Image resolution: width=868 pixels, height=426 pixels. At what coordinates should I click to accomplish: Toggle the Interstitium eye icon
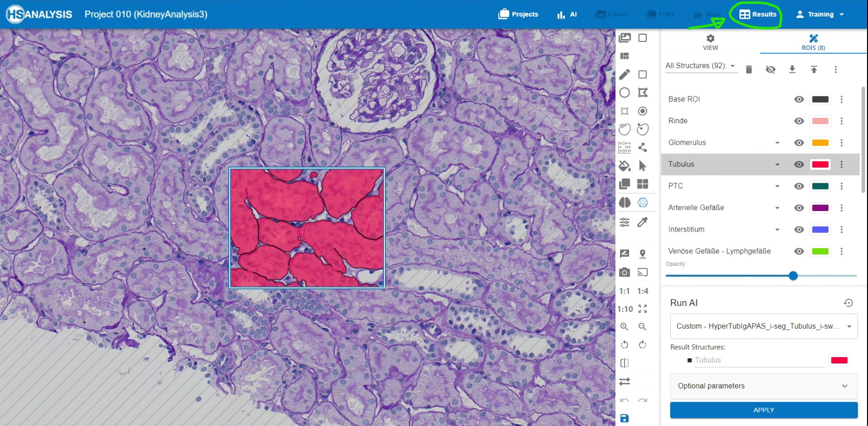point(799,230)
